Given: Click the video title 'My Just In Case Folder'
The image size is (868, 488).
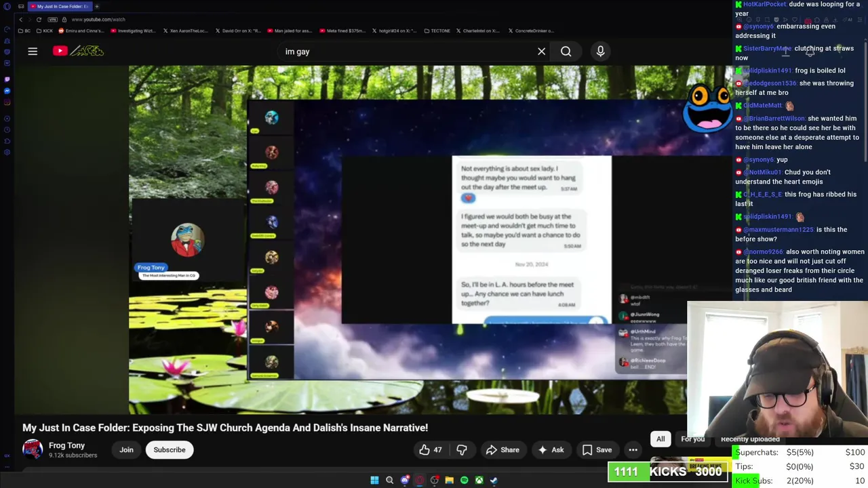Looking at the screenshot, I should pos(225,428).
